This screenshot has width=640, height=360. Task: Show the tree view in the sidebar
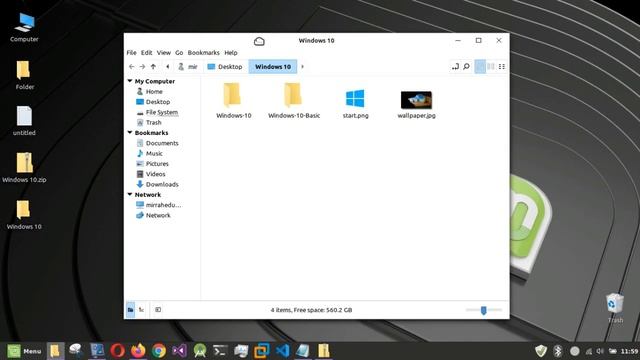pyautogui.click(x=141, y=310)
